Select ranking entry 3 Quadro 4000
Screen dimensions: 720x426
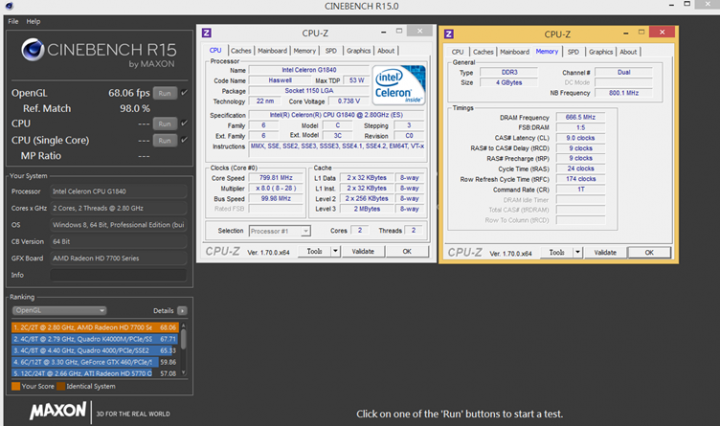95,350
